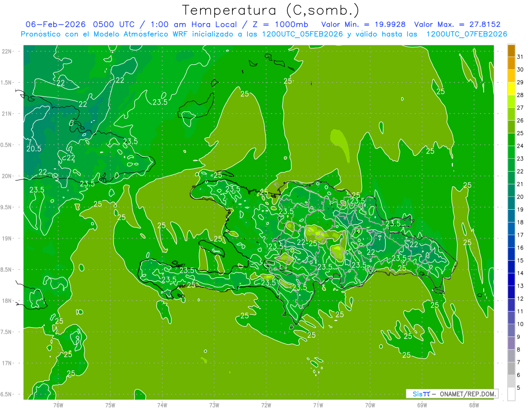Click the purple legend swatch between 8 and 9

[x=511, y=343]
